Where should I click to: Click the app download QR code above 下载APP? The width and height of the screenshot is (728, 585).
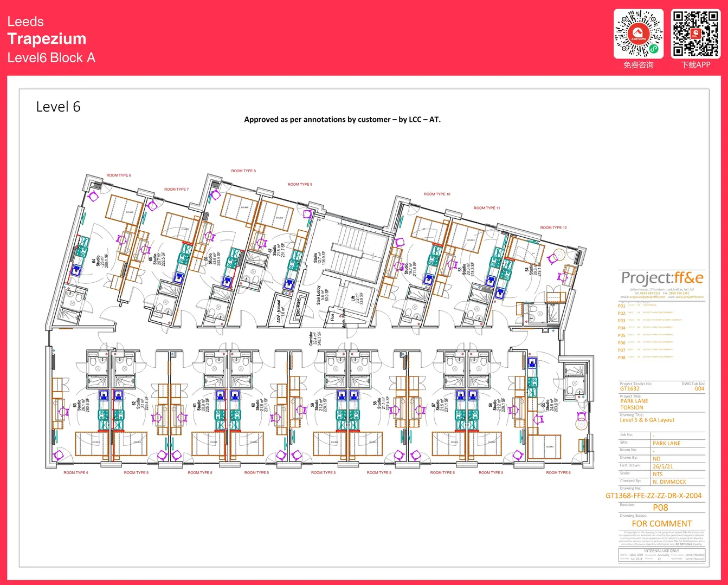[695, 34]
